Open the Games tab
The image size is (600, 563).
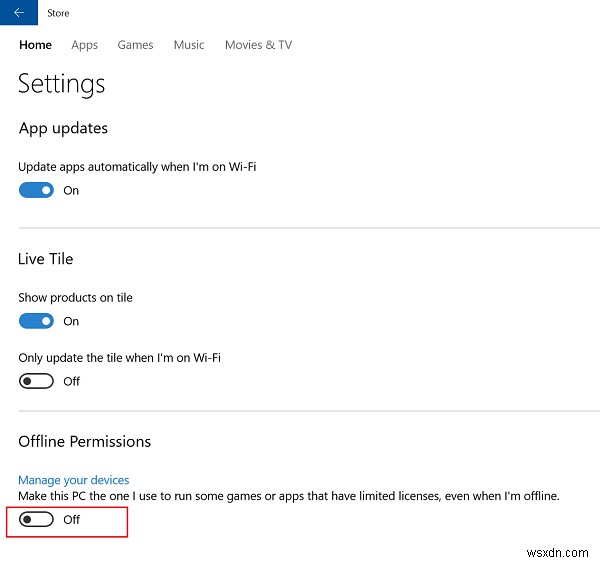[135, 45]
